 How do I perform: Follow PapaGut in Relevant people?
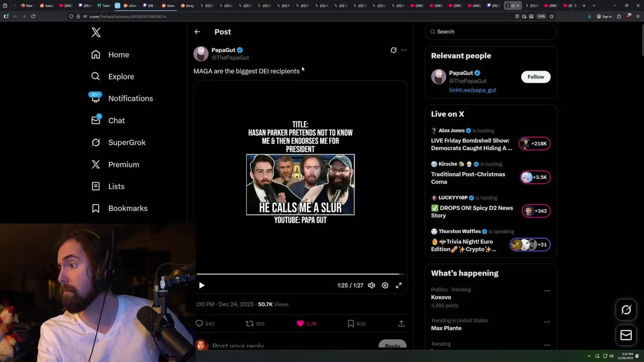point(536,77)
